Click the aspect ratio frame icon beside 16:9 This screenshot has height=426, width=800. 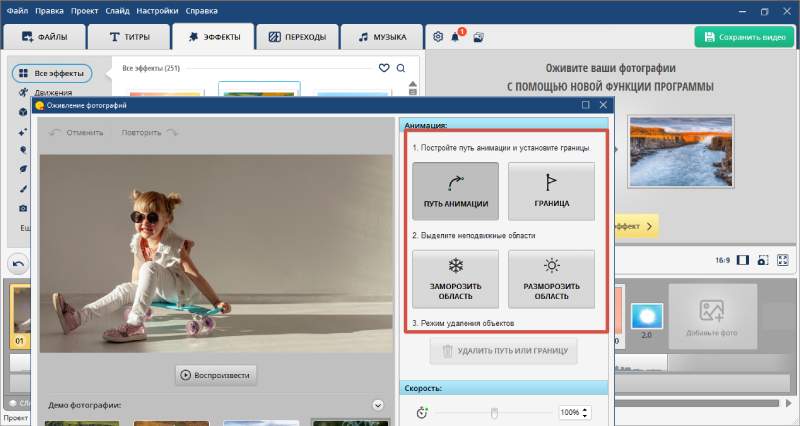tap(743, 260)
